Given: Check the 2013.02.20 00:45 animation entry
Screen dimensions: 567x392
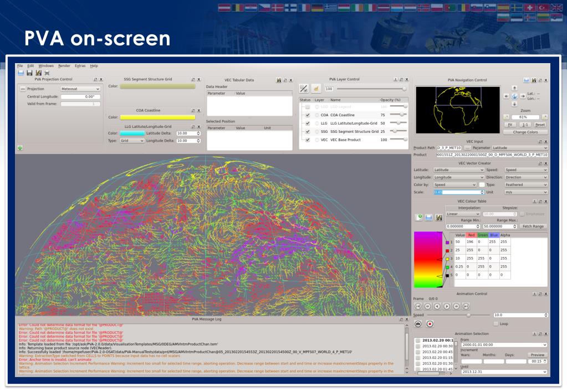Looking at the screenshot, I should [x=418, y=352].
